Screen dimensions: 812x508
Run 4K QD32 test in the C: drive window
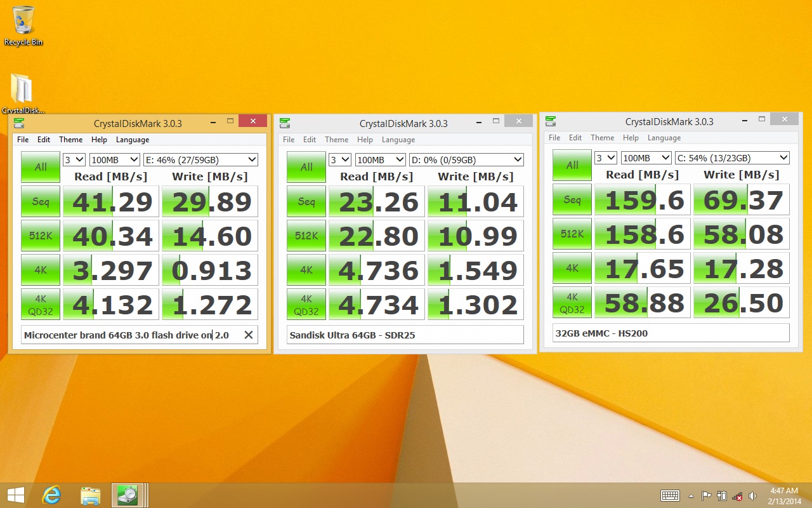572,303
